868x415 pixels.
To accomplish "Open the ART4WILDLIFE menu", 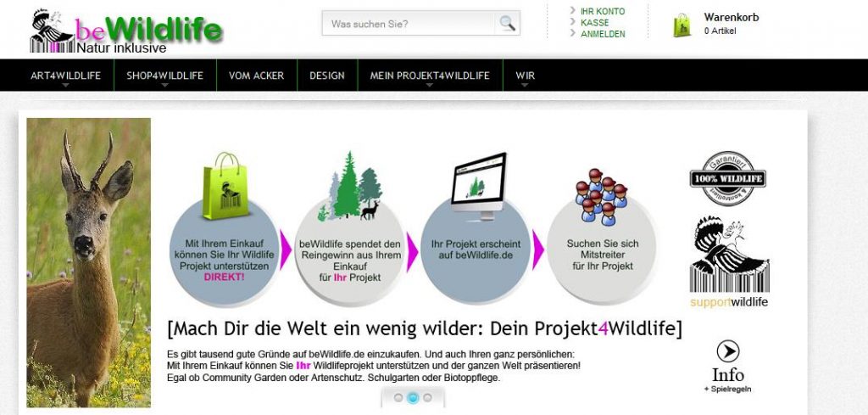I will [x=65, y=76].
